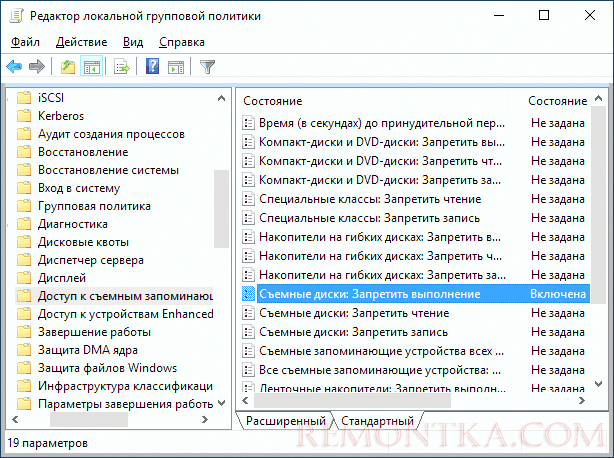Select 'Съемные запоминающие устройства всех...' policy

coord(381,351)
